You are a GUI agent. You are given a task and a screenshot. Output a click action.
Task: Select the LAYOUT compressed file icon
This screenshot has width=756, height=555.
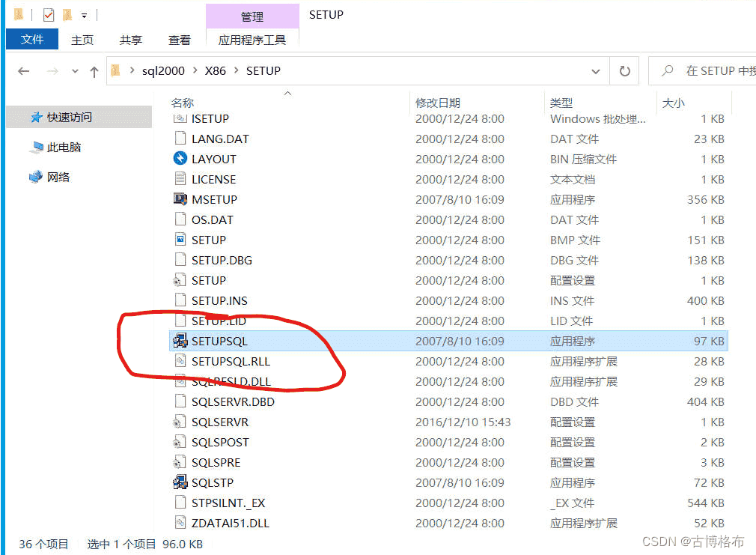(x=180, y=160)
